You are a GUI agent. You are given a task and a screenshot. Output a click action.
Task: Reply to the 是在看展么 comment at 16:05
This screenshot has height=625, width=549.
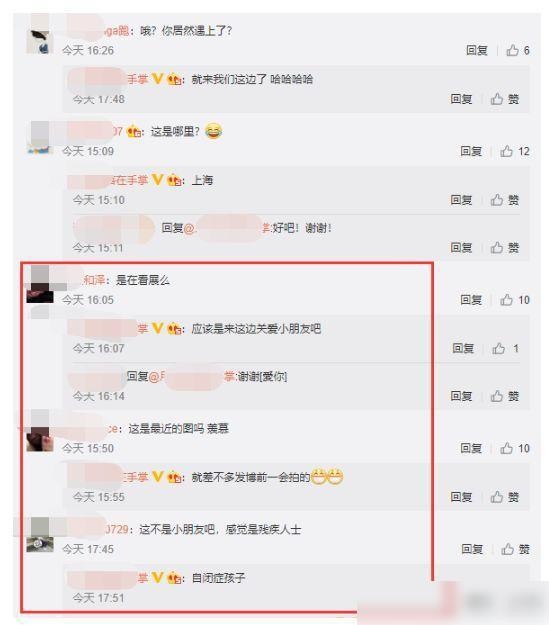click(471, 300)
